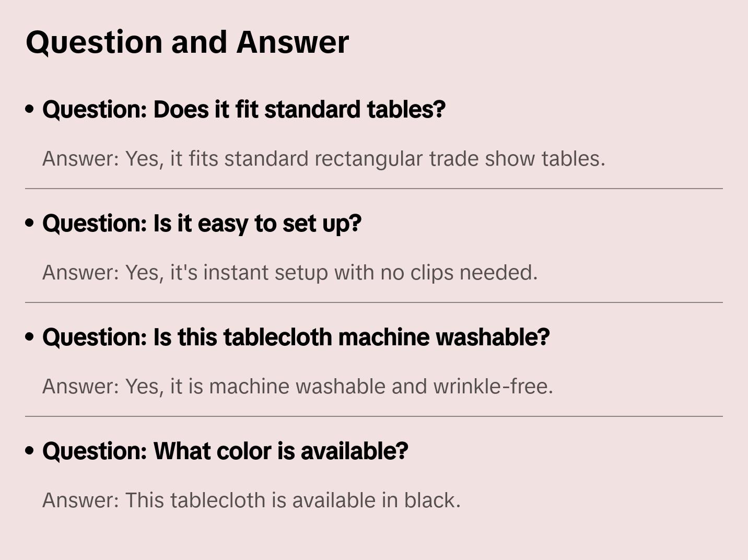Expand "Does it fit standard tables?" question
Viewport: 748px width, 560px height.
[243, 109]
